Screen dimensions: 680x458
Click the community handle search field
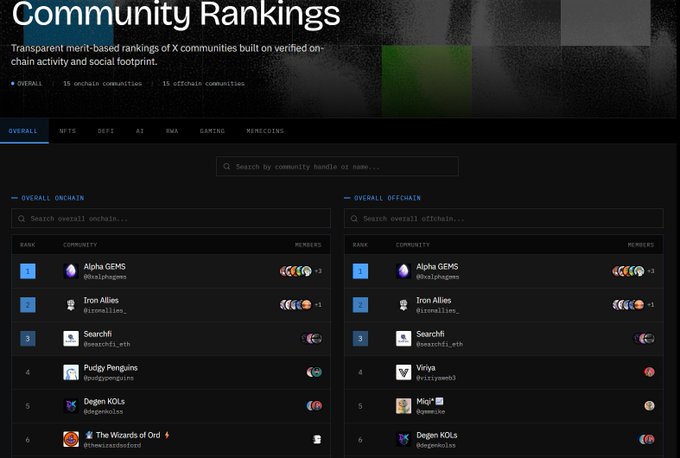(x=337, y=167)
